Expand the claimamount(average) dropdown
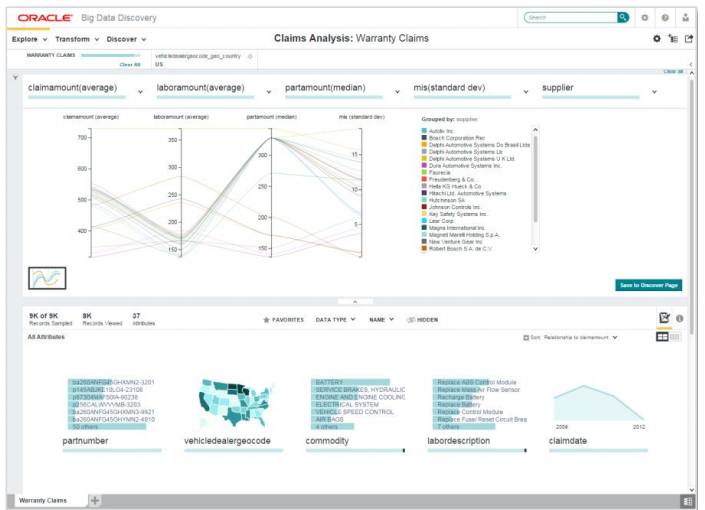 coord(140,91)
